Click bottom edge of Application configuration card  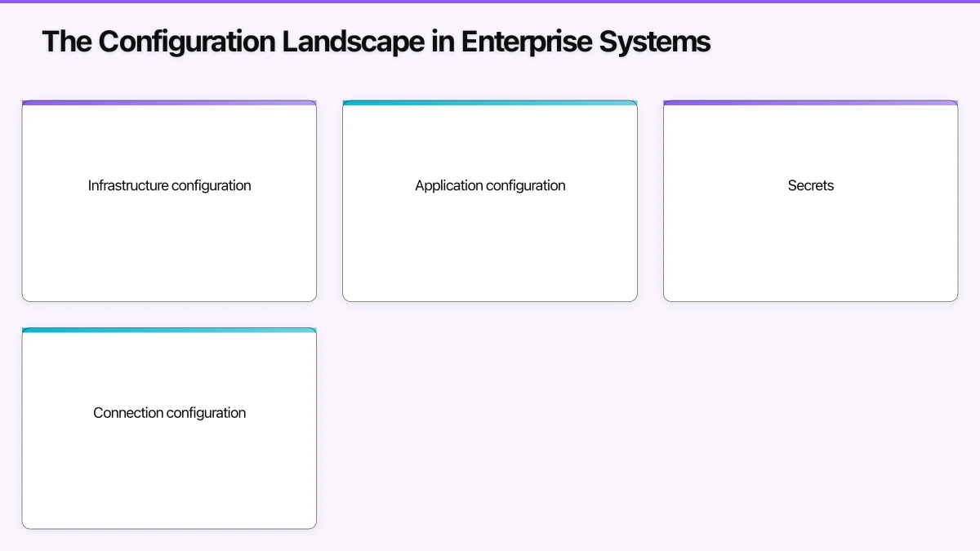point(490,300)
